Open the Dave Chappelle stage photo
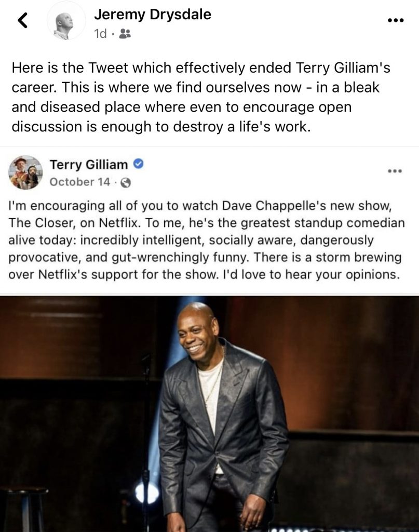Screen dimensions: 419x532 [x=210, y=414]
